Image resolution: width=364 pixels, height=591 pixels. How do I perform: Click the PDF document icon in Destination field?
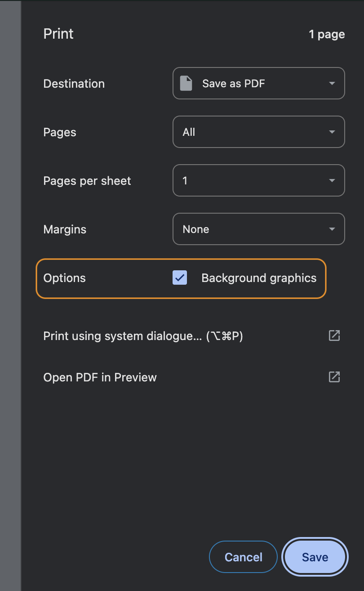186,83
